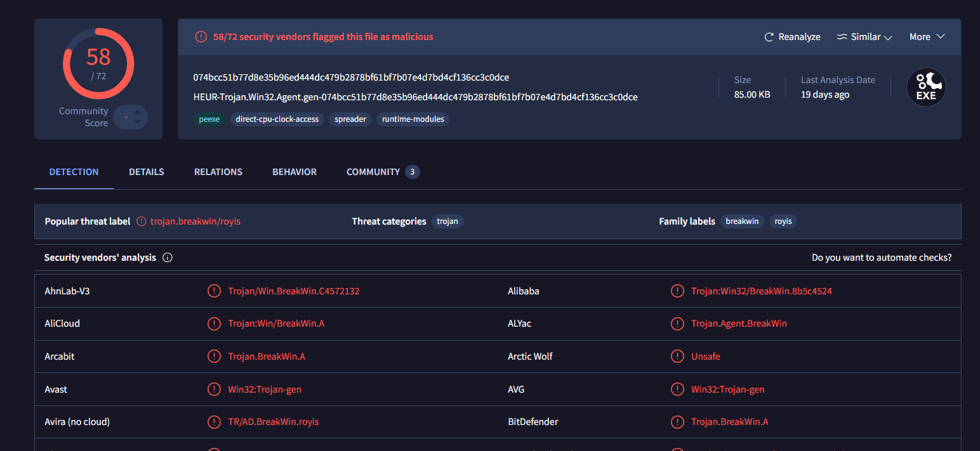Viewport: 980px width, 451px height.
Task: Click the EXE file type icon
Action: 925,88
